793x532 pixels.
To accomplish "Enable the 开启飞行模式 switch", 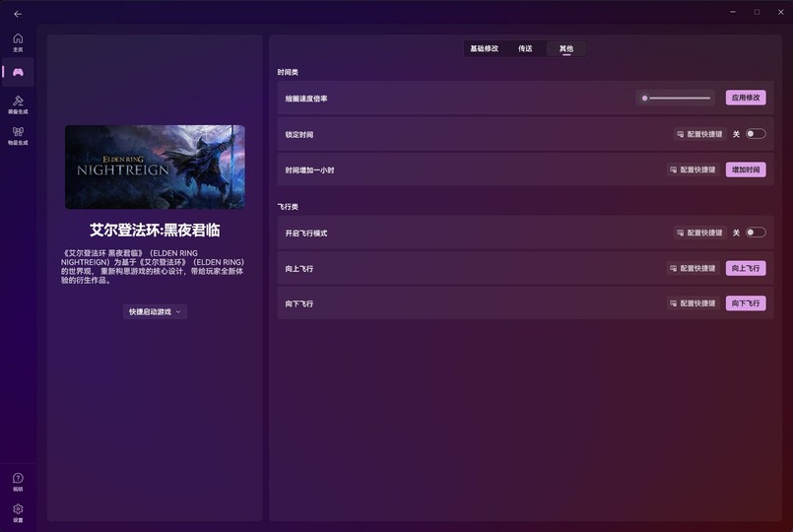I will [x=755, y=233].
